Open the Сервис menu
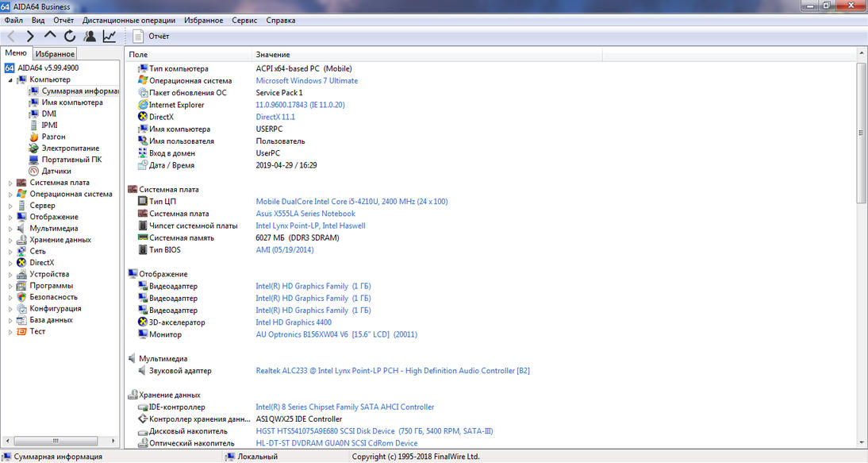The width and height of the screenshot is (868, 463). (x=244, y=20)
